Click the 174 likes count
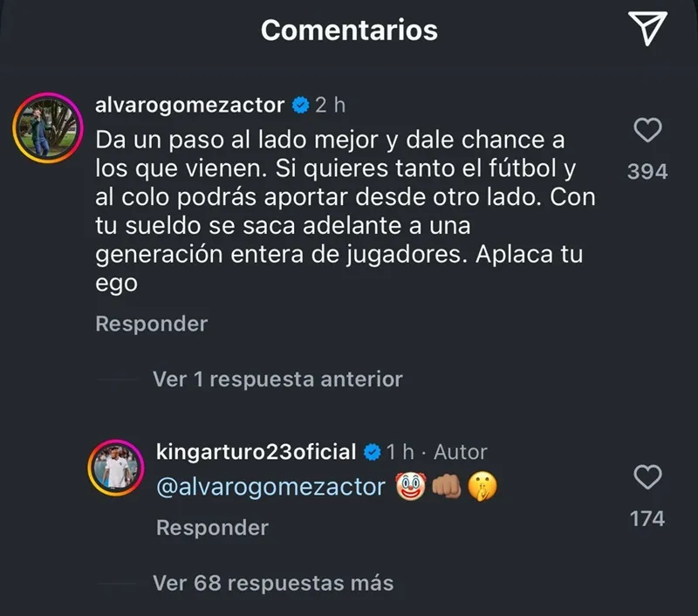 [647, 518]
